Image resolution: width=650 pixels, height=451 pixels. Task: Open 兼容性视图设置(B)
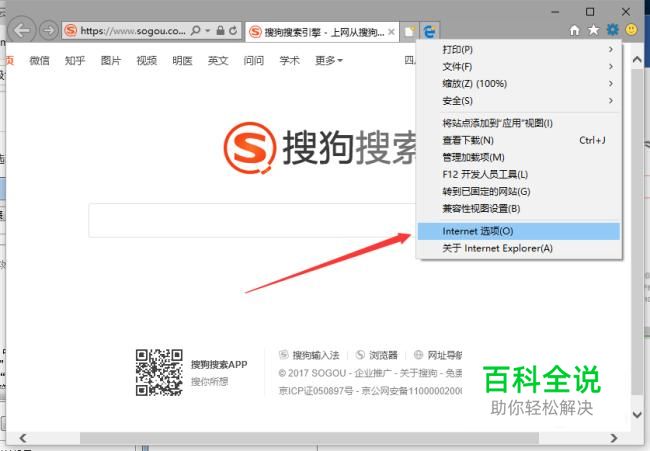[x=519, y=209]
